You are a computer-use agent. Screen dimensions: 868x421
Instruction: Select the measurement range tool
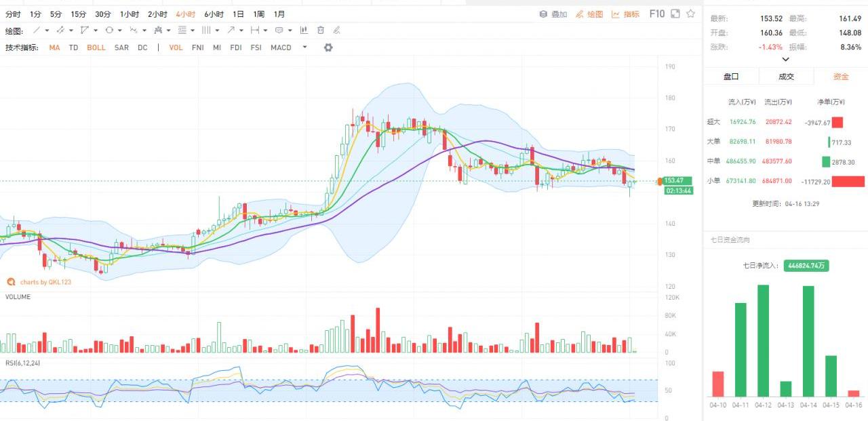pyautogui.click(x=254, y=31)
